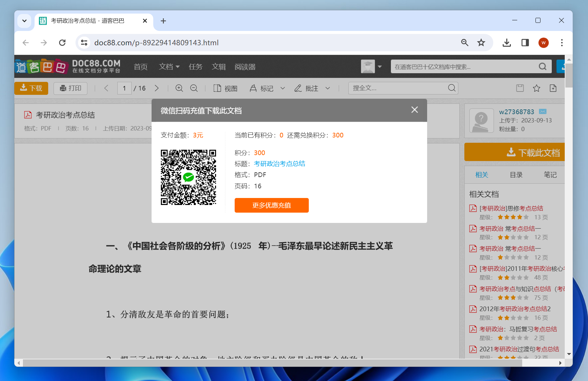This screenshot has width=588, height=381.
Task: Expand the 标记 dropdown arrow
Action: 283,88
